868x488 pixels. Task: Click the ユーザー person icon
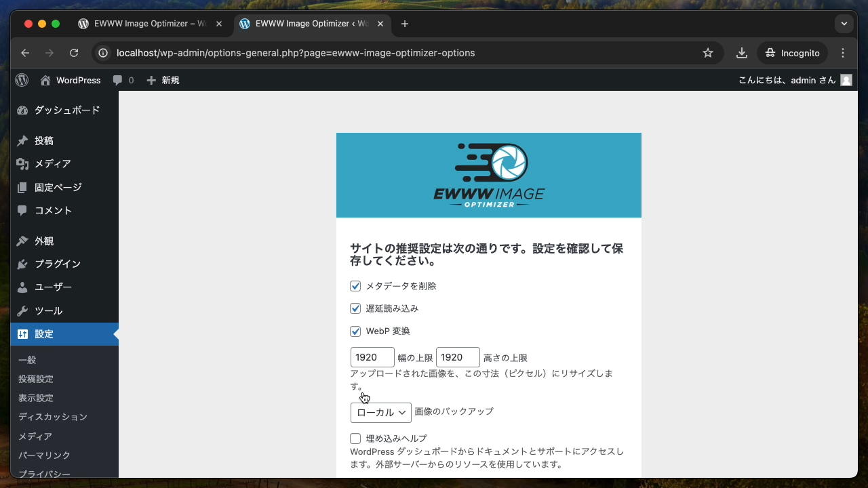point(22,287)
